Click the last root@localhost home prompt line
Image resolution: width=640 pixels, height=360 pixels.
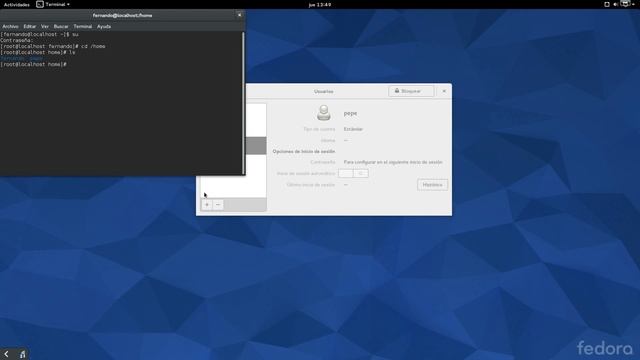33,64
